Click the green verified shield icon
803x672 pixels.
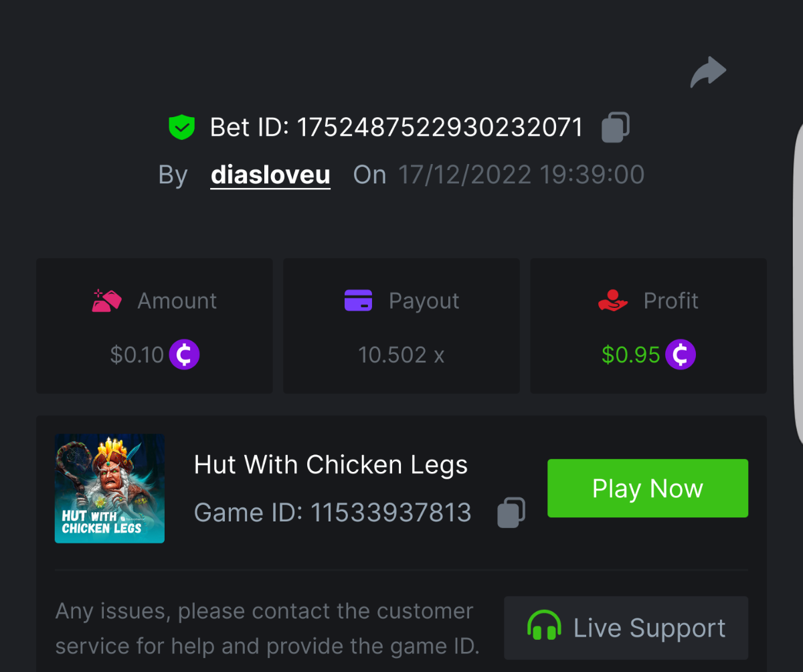pyautogui.click(x=181, y=127)
